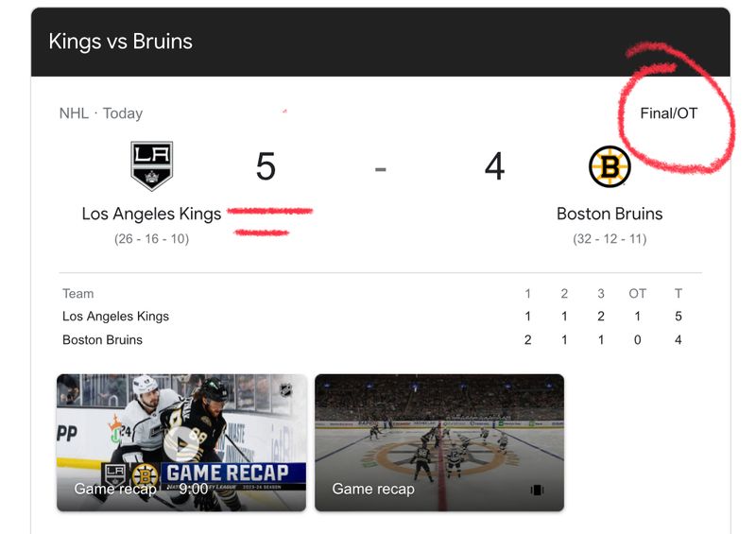The image size is (756, 534).
Task: Click the carousel icon on the second recap thumbnail
Action: coord(538,490)
